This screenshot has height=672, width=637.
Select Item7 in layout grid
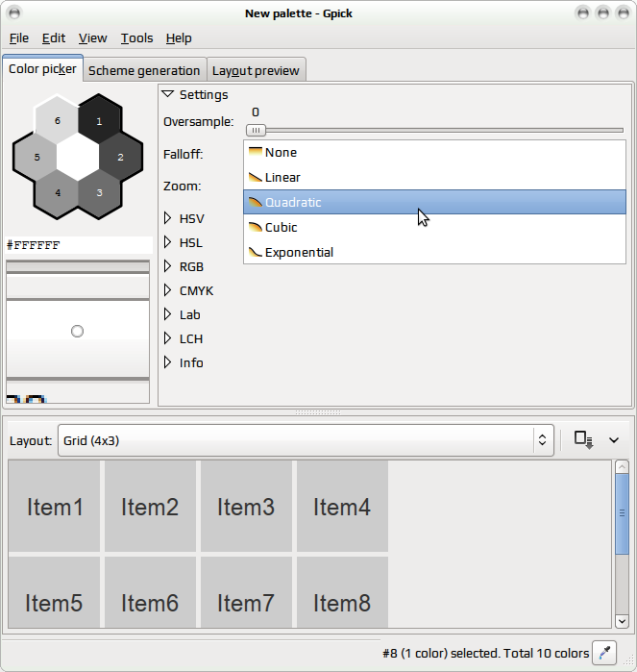[246, 592]
